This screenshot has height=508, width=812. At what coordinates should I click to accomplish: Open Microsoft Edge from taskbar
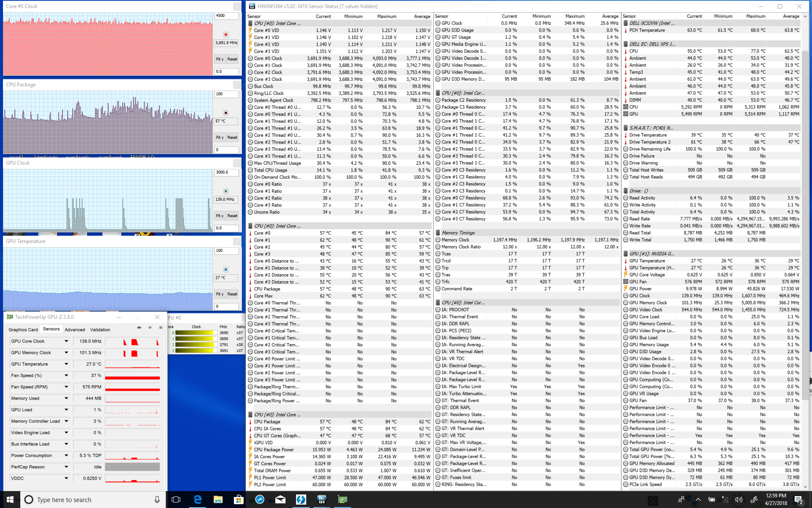pos(198,500)
